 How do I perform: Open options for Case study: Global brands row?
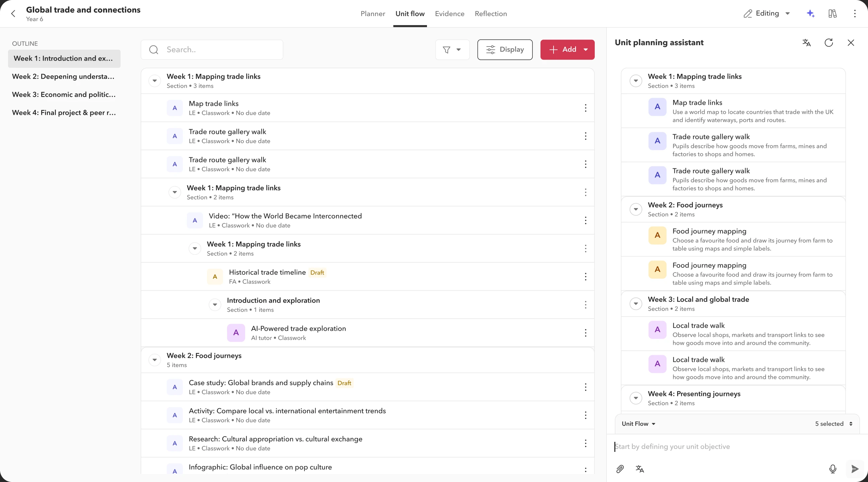click(x=586, y=387)
